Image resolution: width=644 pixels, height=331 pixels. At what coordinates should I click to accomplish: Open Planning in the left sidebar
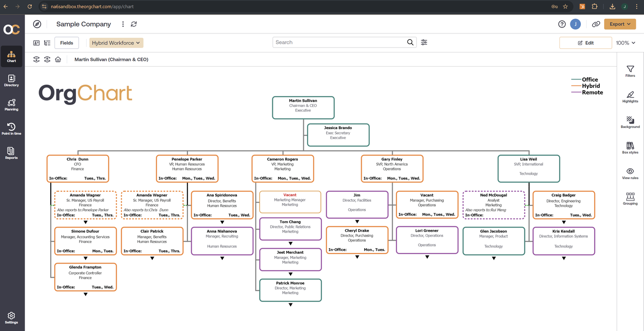12,105
